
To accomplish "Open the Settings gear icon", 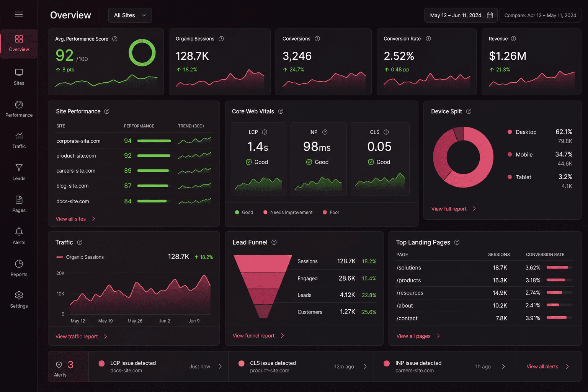I will pyautogui.click(x=19, y=295).
